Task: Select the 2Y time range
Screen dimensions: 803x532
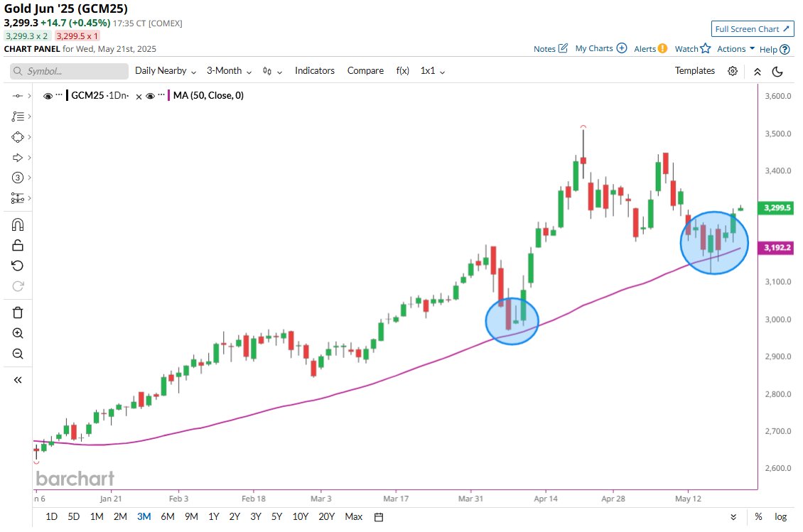Action: [235, 516]
